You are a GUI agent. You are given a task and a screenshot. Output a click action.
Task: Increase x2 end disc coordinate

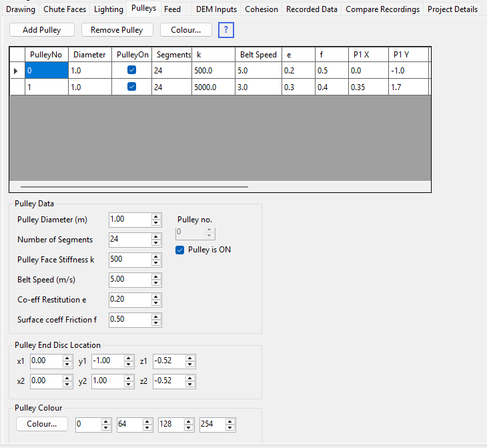coord(67,379)
